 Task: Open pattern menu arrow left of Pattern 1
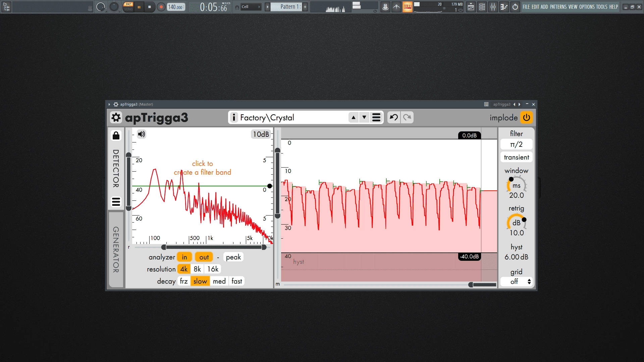(267, 7)
